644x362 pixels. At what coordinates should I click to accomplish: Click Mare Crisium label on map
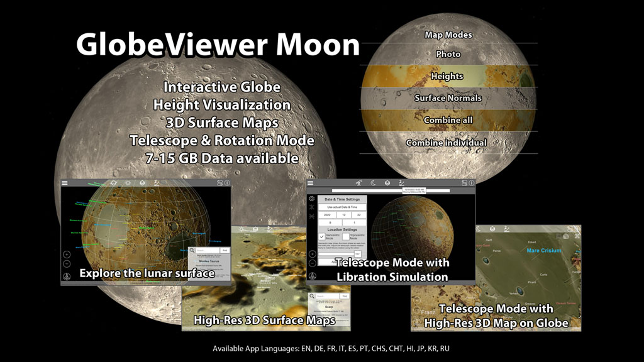pos(544,250)
